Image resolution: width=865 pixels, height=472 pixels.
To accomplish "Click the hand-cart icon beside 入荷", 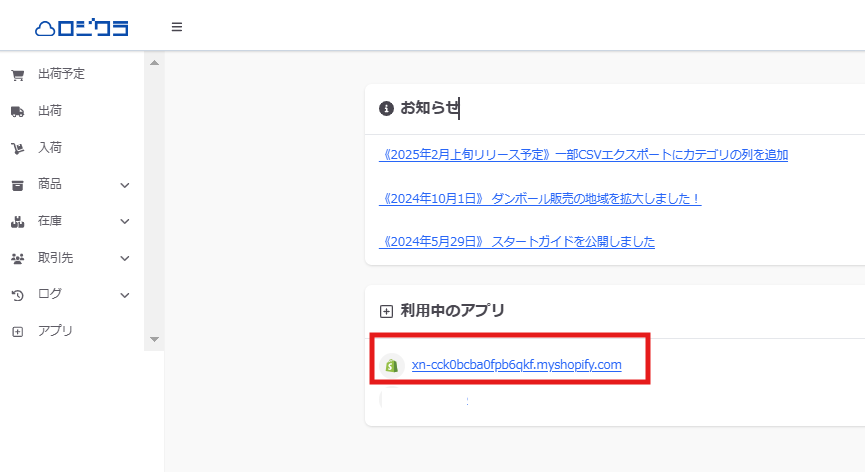I will point(18,148).
